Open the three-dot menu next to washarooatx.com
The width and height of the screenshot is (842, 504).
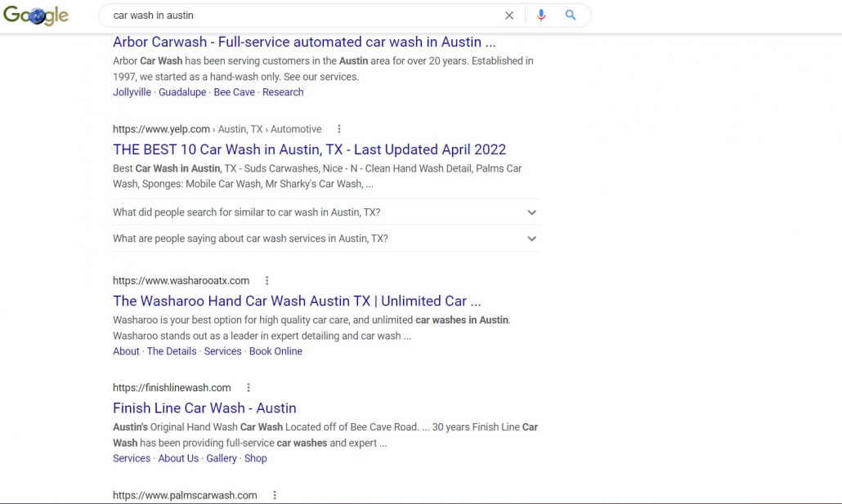[x=266, y=280]
